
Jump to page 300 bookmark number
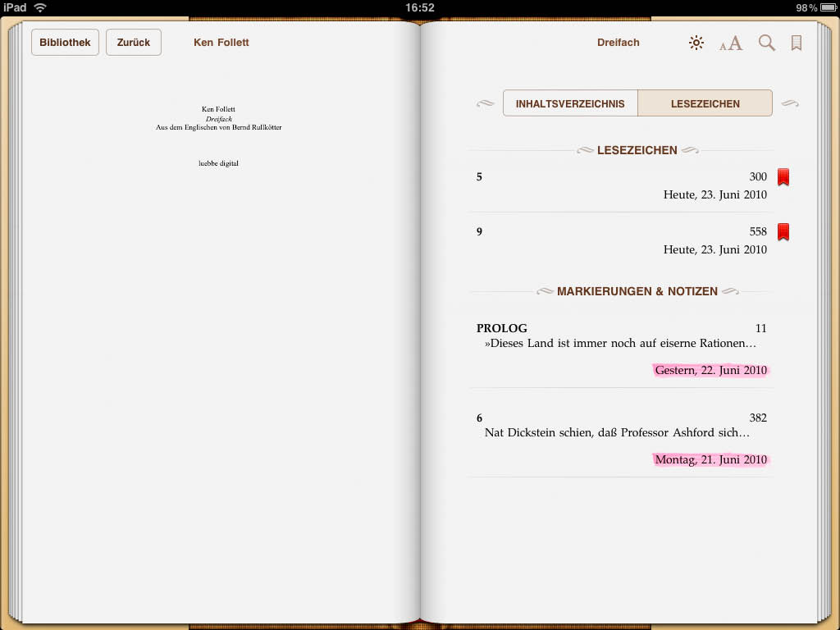tap(758, 177)
